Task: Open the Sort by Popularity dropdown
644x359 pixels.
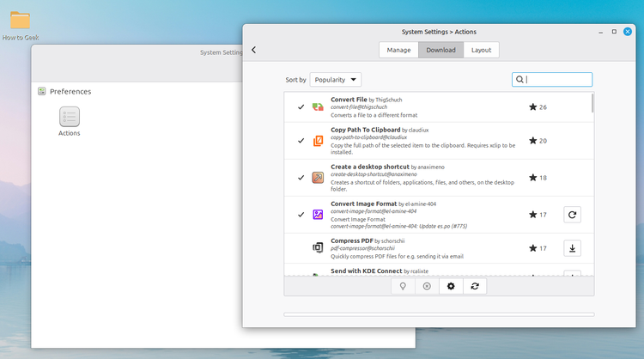Action: pyautogui.click(x=336, y=80)
